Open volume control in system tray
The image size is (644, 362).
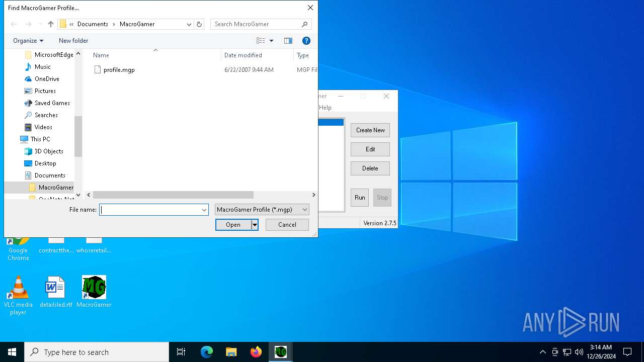pyautogui.click(x=579, y=352)
